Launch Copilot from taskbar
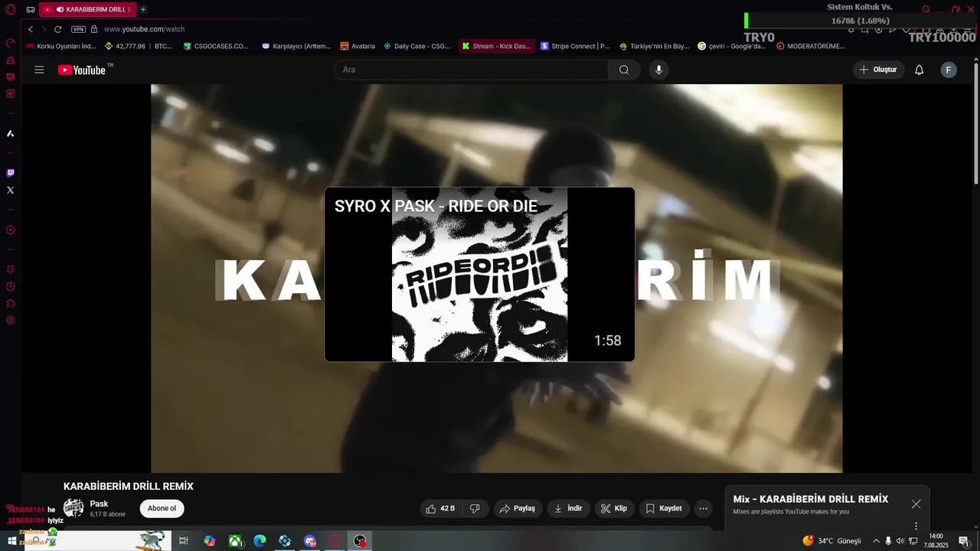 [x=210, y=541]
